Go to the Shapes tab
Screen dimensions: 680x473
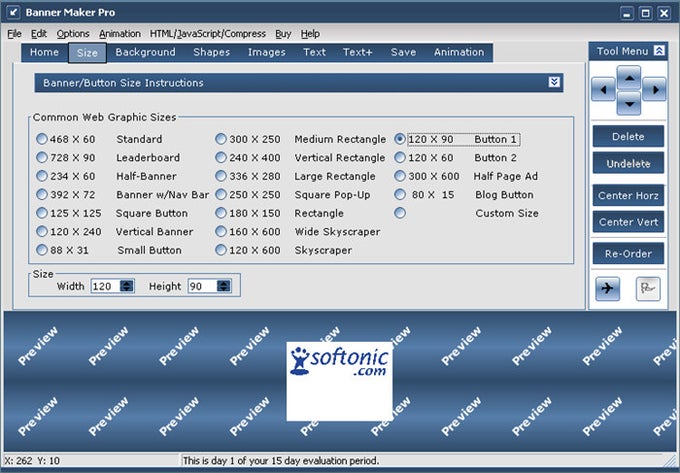coord(212,52)
